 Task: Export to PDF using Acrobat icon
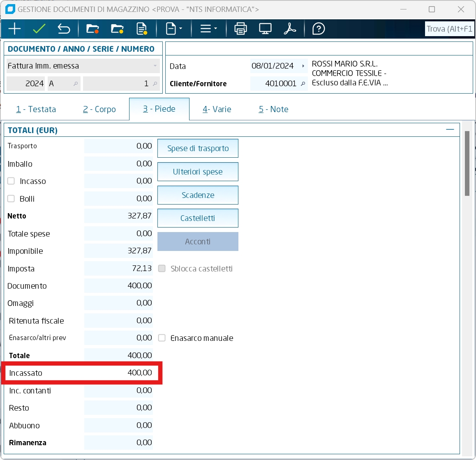pyautogui.click(x=290, y=29)
